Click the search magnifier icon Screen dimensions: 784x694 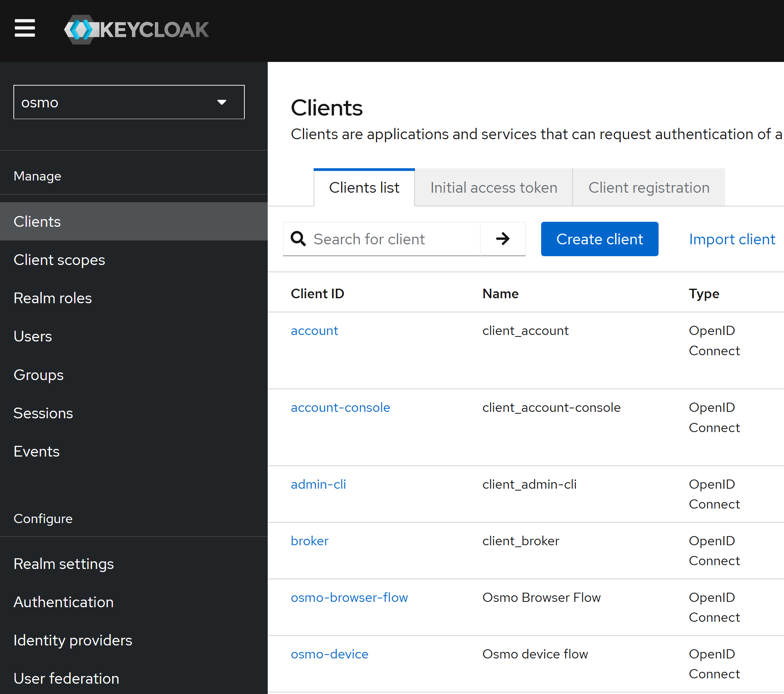click(298, 239)
